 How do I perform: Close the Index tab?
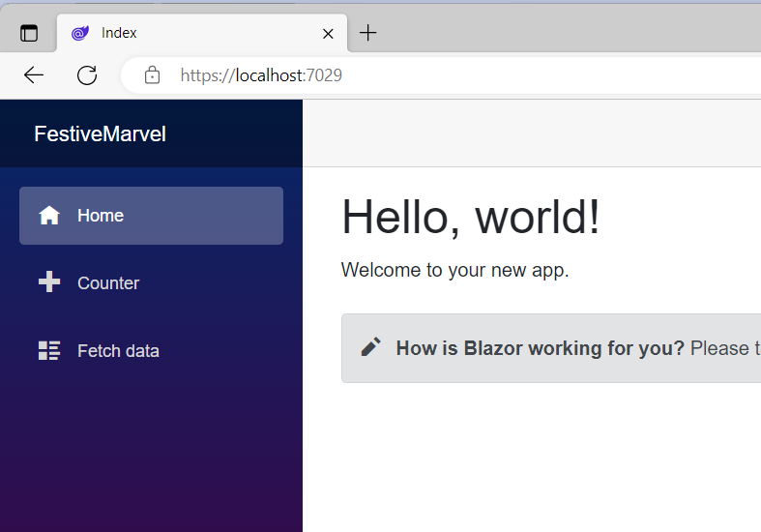click(328, 33)
